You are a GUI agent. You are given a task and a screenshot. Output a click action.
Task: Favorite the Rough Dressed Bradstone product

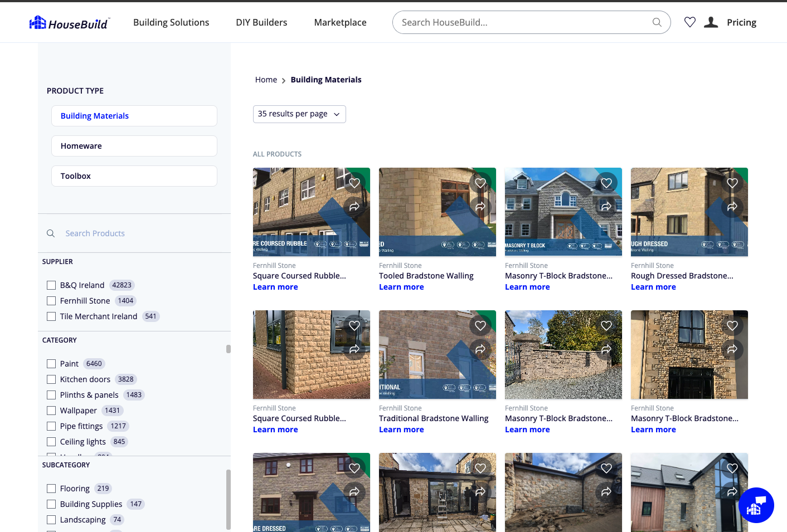(x=732, y=183)
